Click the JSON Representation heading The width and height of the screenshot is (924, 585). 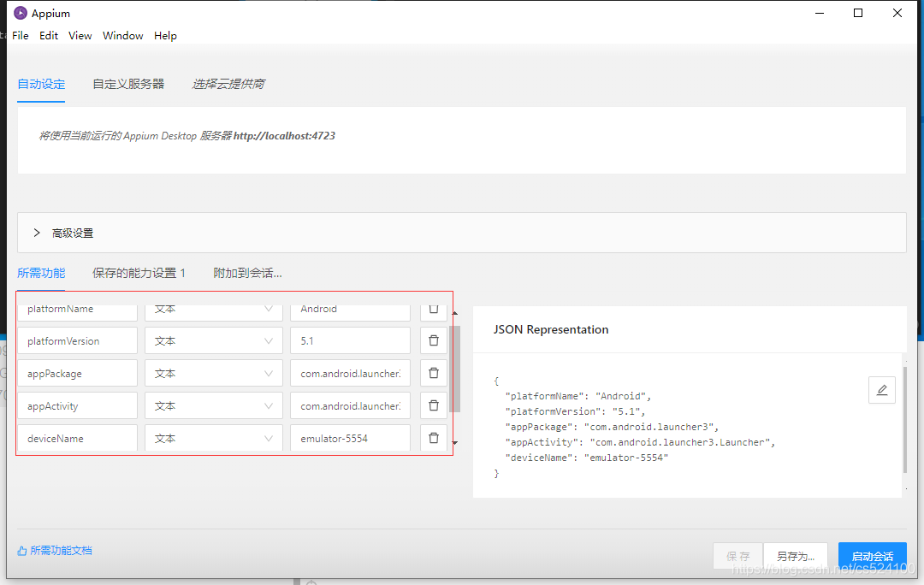coord(551,329)
